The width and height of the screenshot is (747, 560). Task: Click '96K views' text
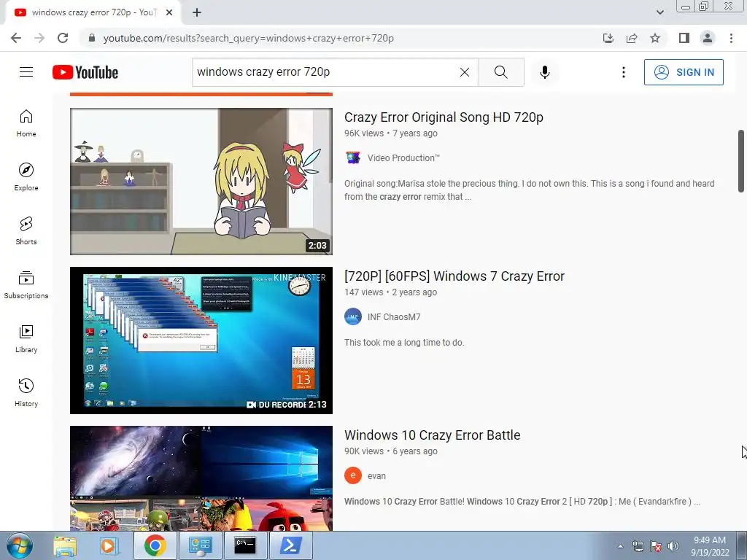(363, 133)
